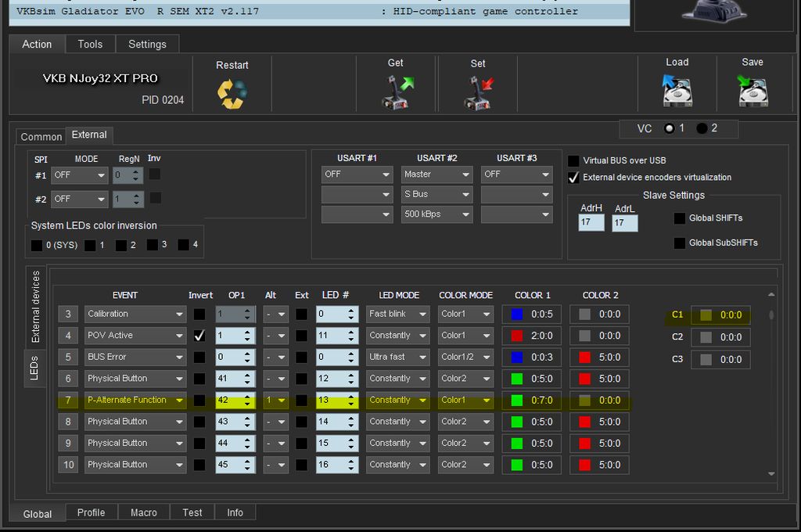The width and height of the screenshot is (801, 532).
Task: Open USART #2 Master dropdown
Action: 436,174
